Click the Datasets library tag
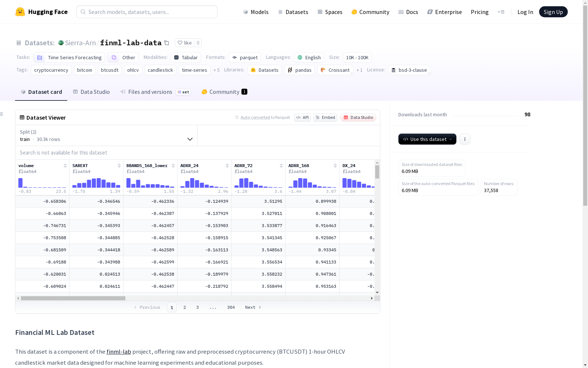 click(265, 70)
